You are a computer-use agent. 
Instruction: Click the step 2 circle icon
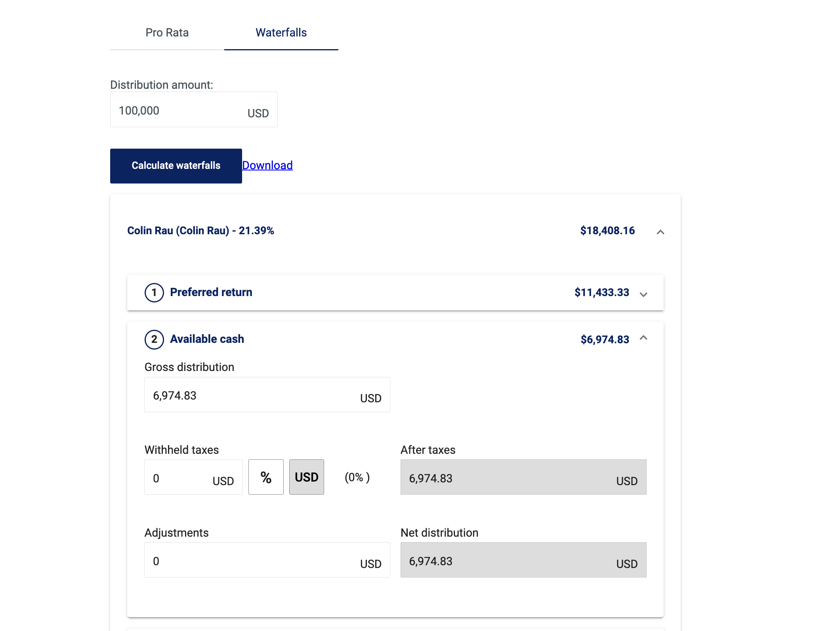click(x=154, y=340)
